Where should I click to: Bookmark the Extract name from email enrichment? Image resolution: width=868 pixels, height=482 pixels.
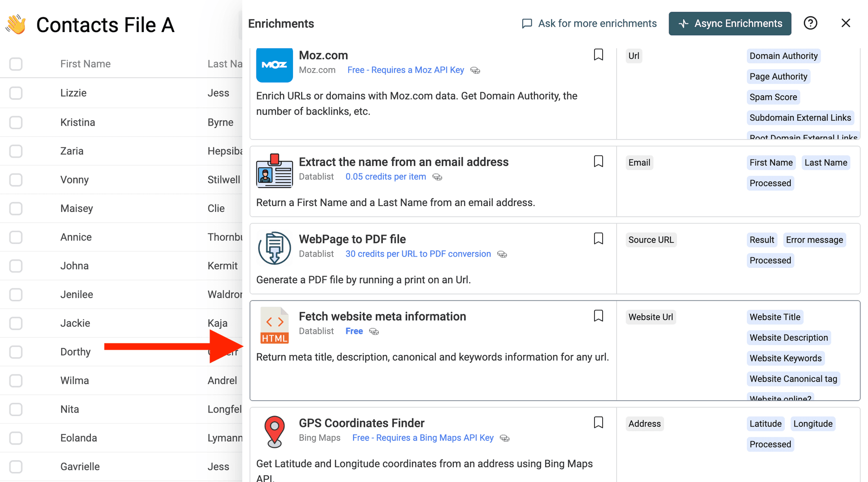[598, 161]
